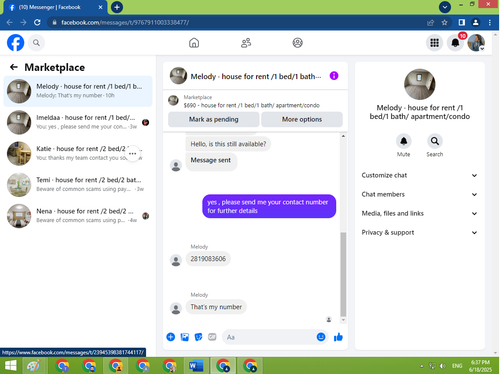Open emoji picker in message box
This screenshot has width=500, height=374.
click(321, 337)
